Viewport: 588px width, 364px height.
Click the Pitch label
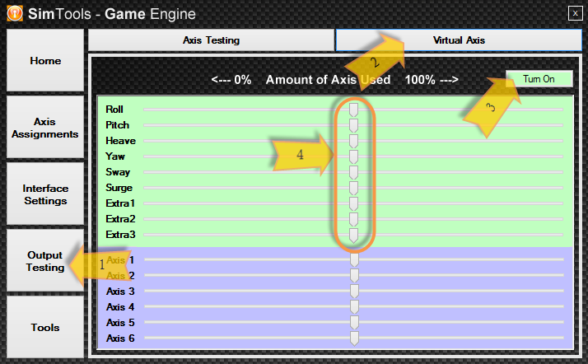tap(118, 125)
